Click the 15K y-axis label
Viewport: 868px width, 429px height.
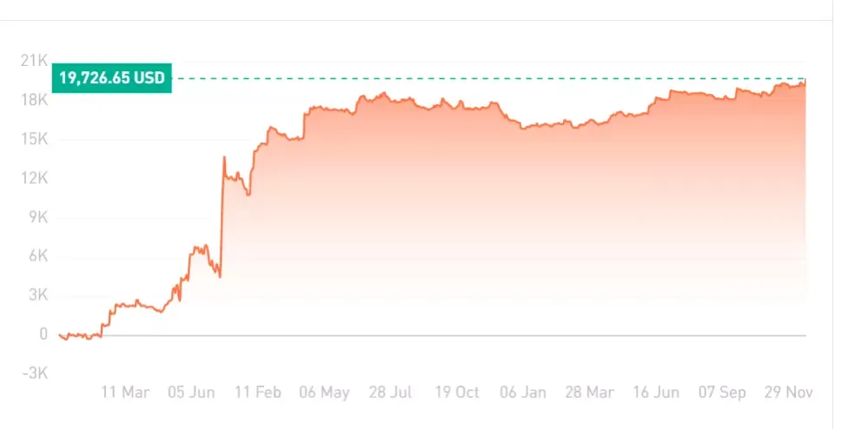point(35,139)
